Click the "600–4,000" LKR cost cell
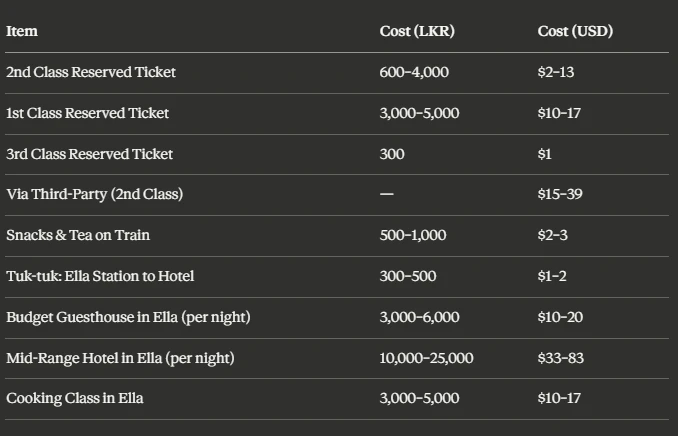This screenshot has width=678, height=436. (x=414, y=72)
